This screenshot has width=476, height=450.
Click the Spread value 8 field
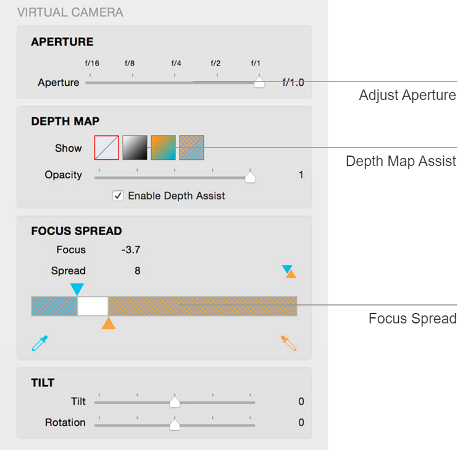[138, 270]
